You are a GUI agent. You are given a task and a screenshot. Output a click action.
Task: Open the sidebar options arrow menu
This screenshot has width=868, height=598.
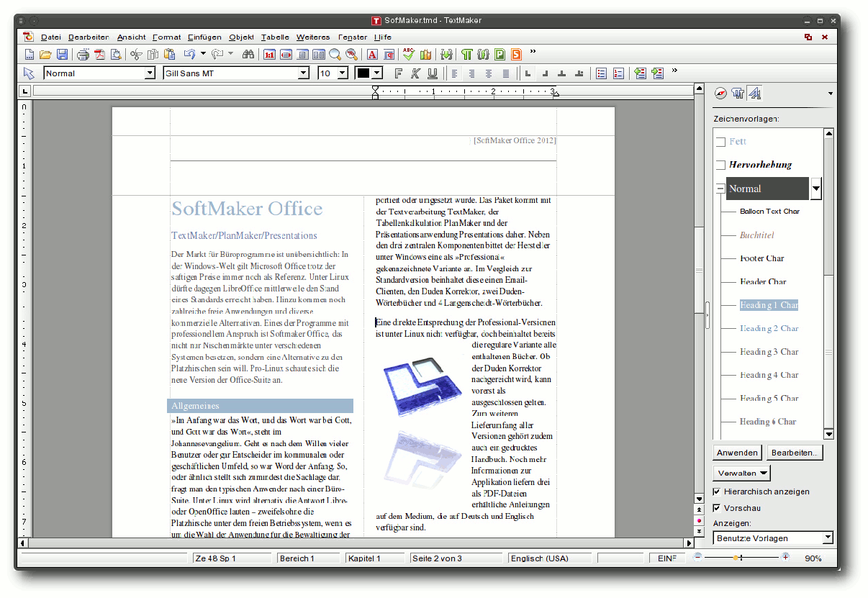click(x=831, y=94)
